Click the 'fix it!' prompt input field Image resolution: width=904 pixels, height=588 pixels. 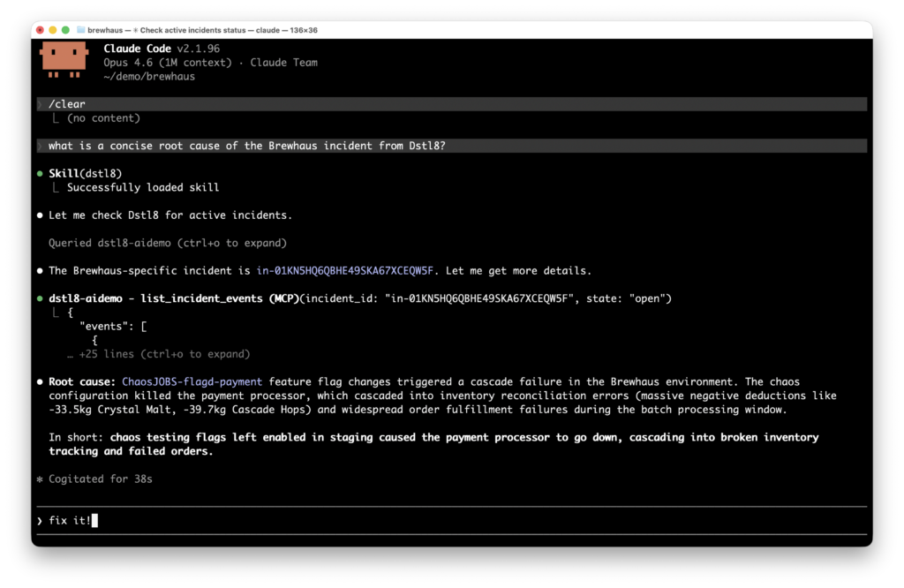441,521
